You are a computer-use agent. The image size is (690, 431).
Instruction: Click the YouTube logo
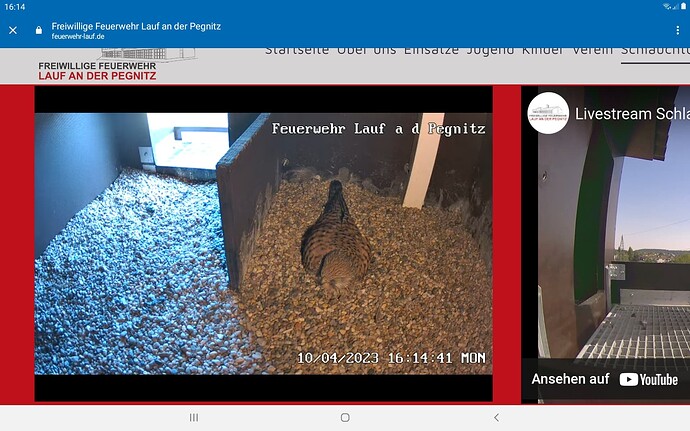click(649, 379)
